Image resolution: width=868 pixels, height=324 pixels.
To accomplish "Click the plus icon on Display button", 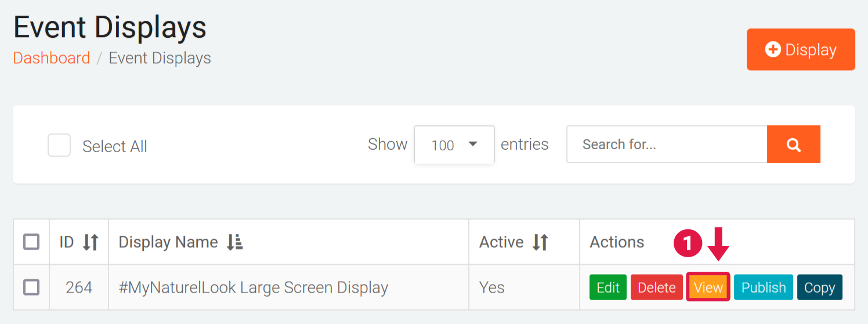I will (x=773, y=49).
